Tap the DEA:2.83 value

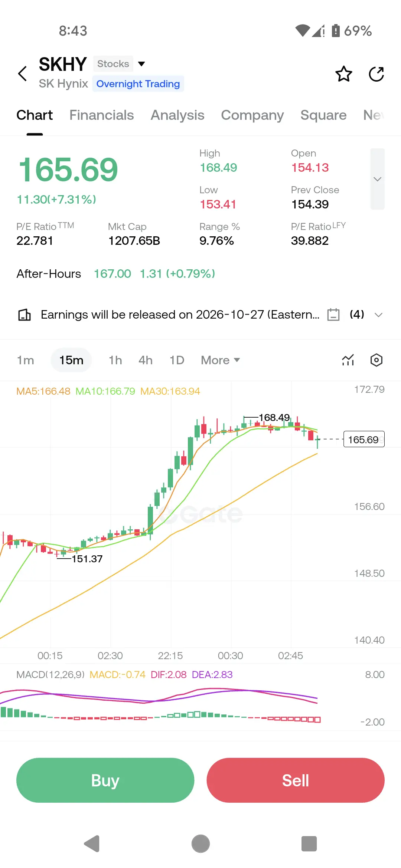tap(212, 674)
